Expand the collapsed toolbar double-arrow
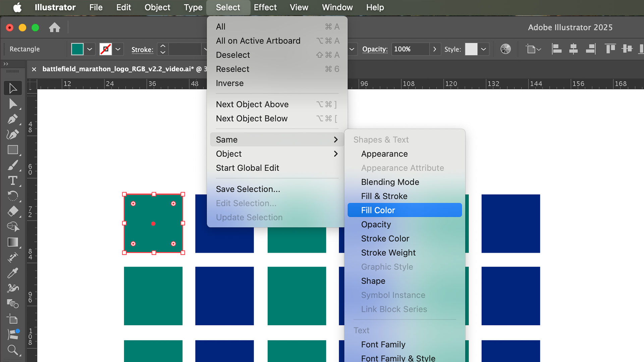 [x=6, y=64]
